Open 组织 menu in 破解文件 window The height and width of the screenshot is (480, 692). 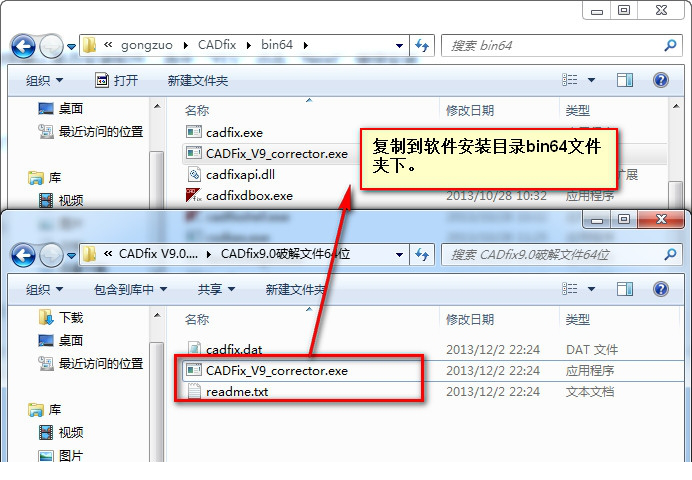[44, 289]
